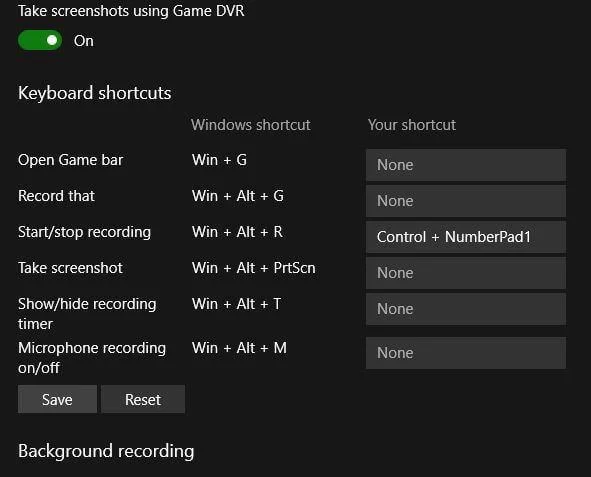Click the Open Game bar shortcut field

coord(466,165)
